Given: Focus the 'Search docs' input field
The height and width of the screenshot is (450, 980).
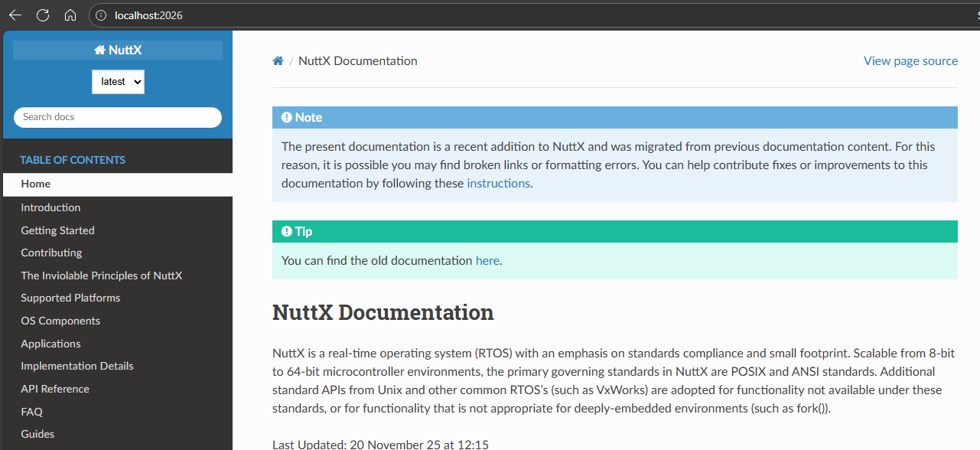Looking at the screenshot, I should (x=118, y=117).
